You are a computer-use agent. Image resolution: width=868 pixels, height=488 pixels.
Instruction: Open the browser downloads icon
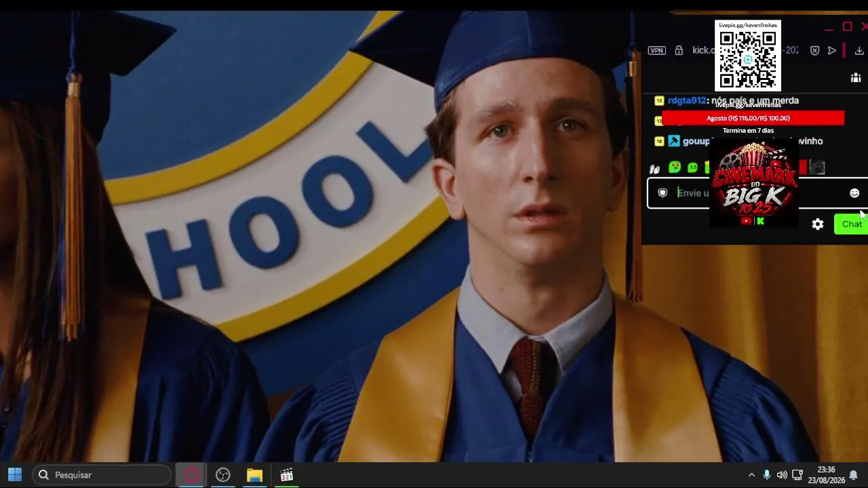tap(859, 50)
